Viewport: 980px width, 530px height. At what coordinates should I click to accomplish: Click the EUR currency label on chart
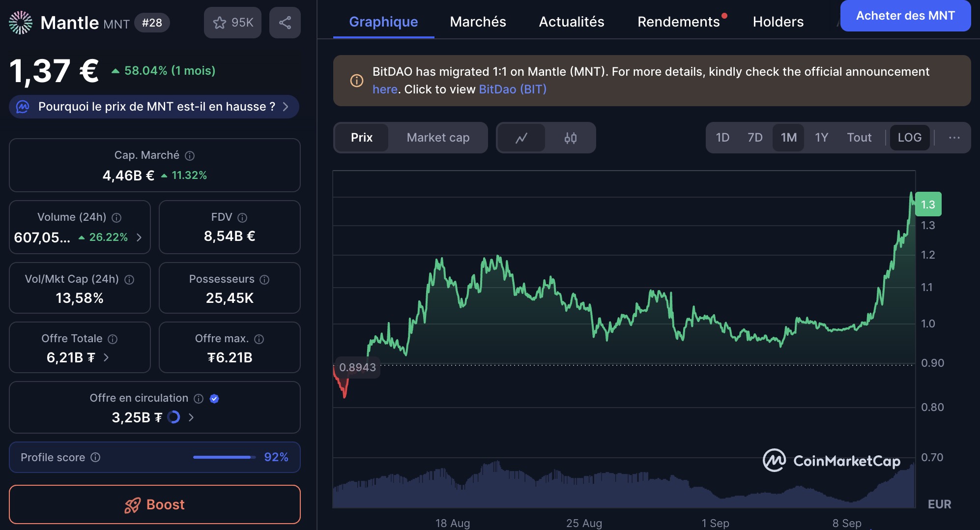(x=939, y=504)
